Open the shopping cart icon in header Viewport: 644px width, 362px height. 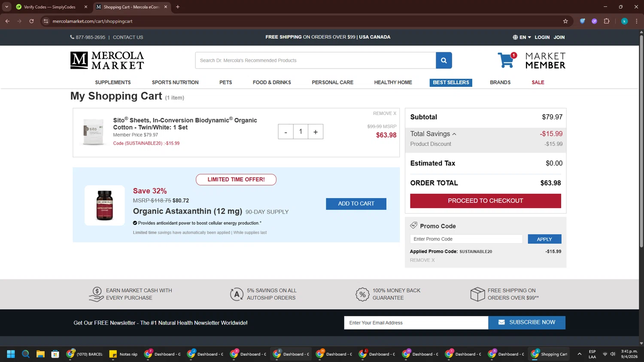pyautogui.click(x=507, y=60)
